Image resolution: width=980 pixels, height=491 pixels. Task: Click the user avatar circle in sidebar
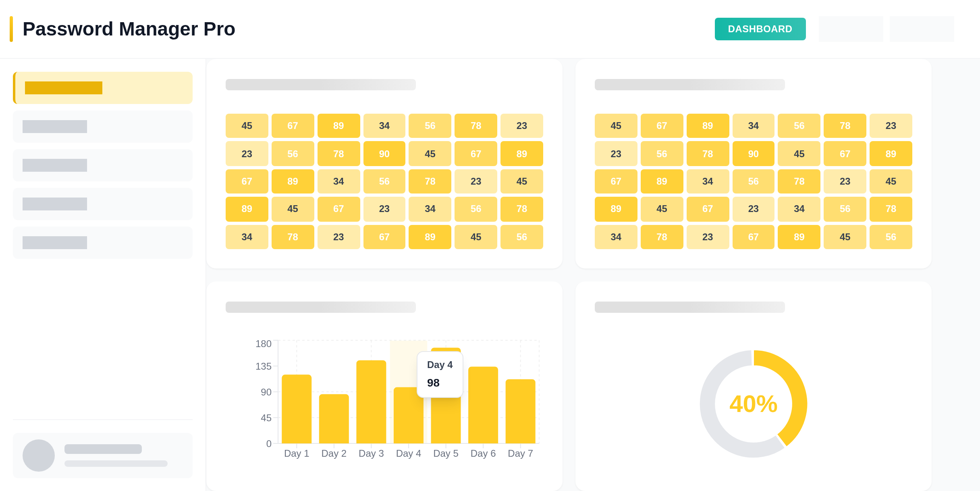point(39,456)
